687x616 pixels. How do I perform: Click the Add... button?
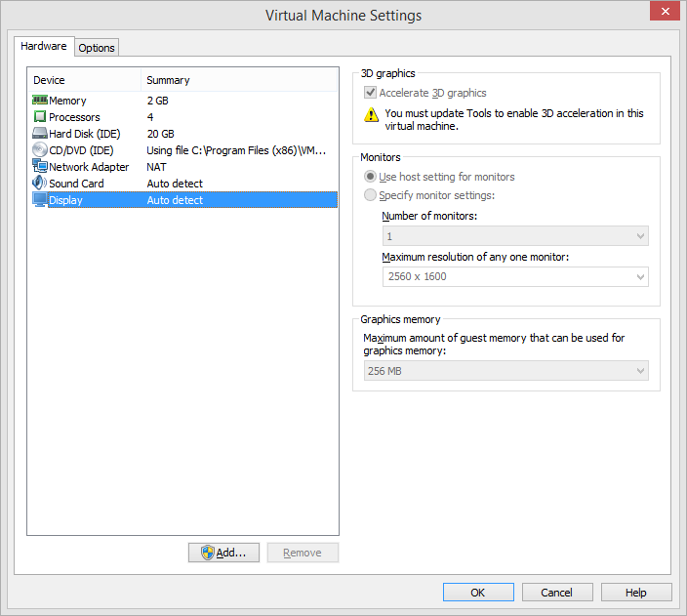pos(223,553)
